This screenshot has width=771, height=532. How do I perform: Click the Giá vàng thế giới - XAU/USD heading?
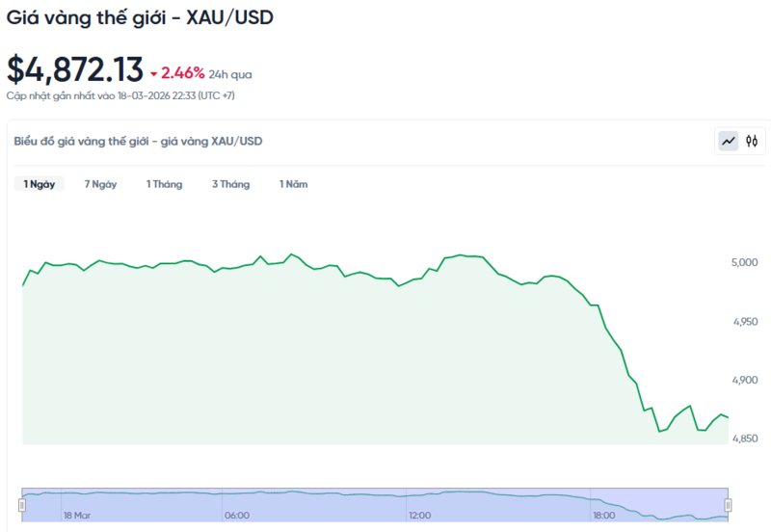point(140,18)
